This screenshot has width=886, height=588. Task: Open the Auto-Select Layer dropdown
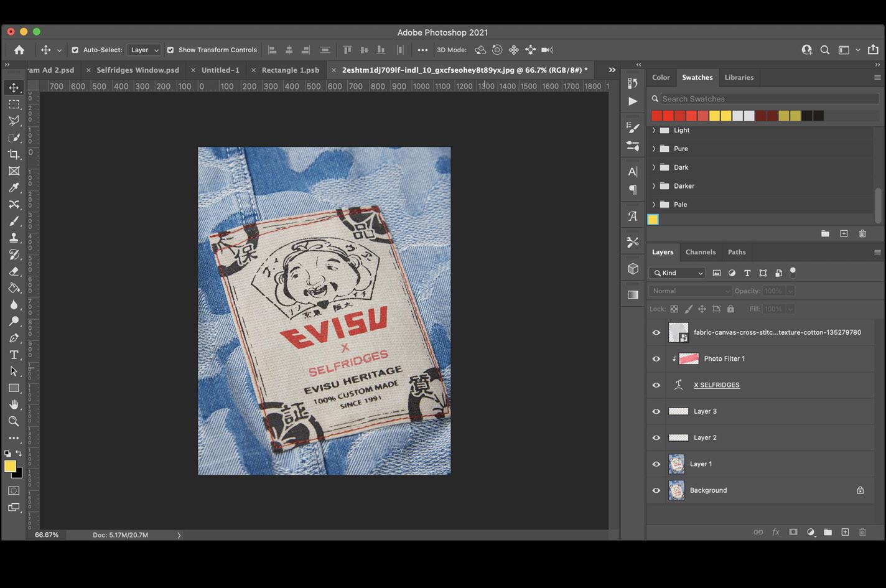pyautogui.click(x=144, y=50)
